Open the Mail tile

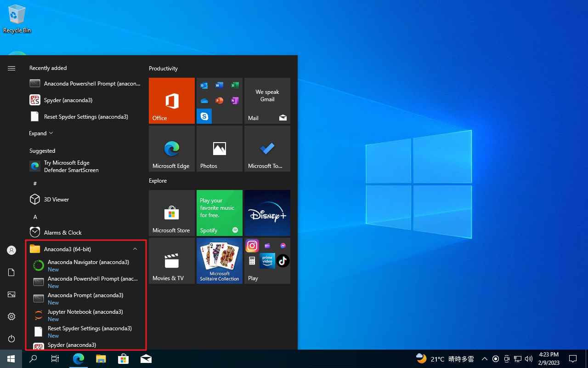click(267, 101)
